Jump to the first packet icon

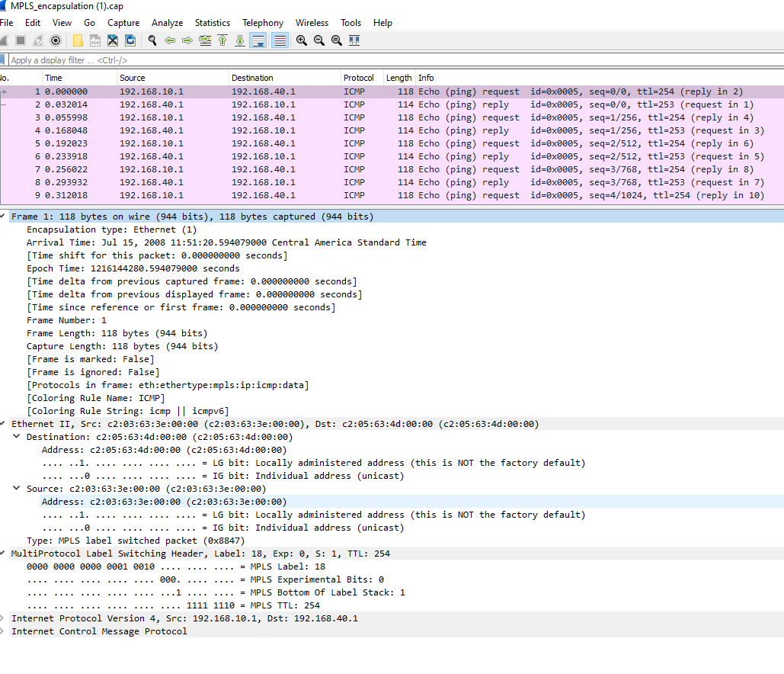(x=222, y=40)
